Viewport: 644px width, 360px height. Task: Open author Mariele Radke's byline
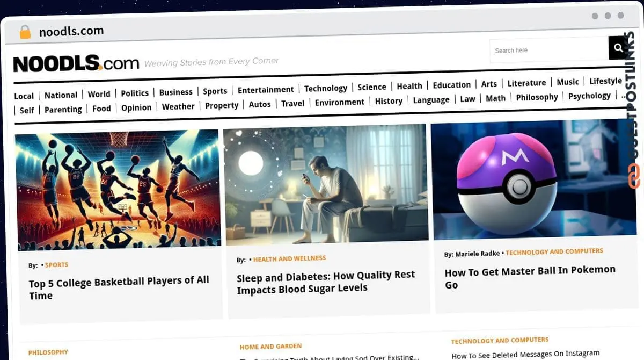[477, 254]
